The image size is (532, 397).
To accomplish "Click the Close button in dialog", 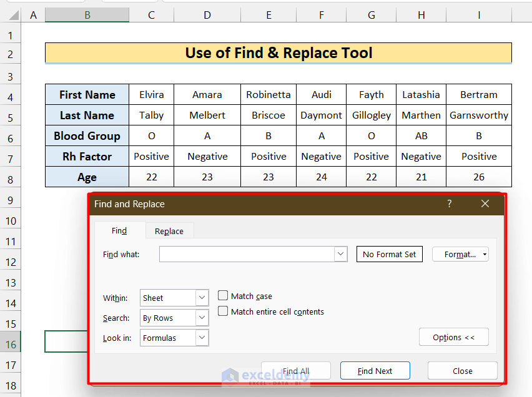I will click(x=462, y=371).
